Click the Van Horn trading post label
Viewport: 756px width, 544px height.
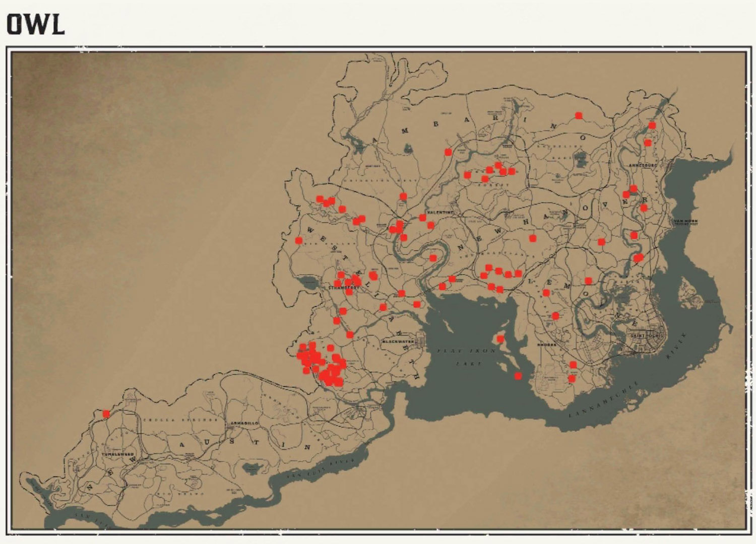coord(686,222)
